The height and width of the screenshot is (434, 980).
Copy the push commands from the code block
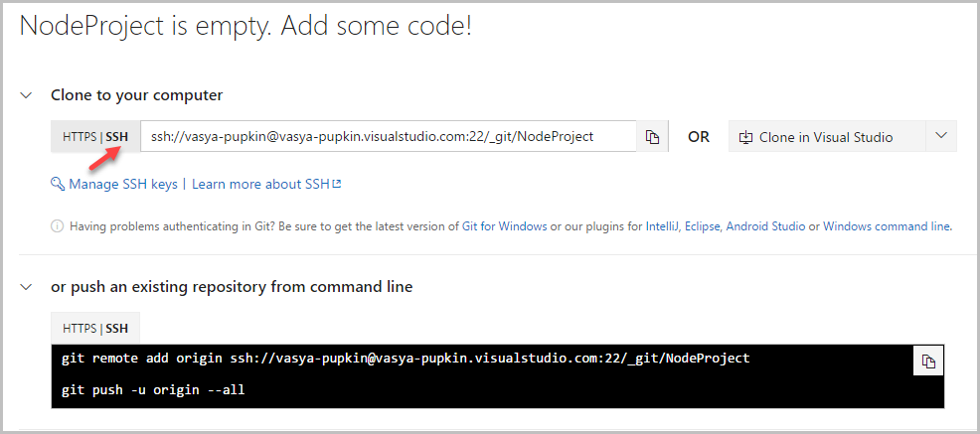pos(928,362)
